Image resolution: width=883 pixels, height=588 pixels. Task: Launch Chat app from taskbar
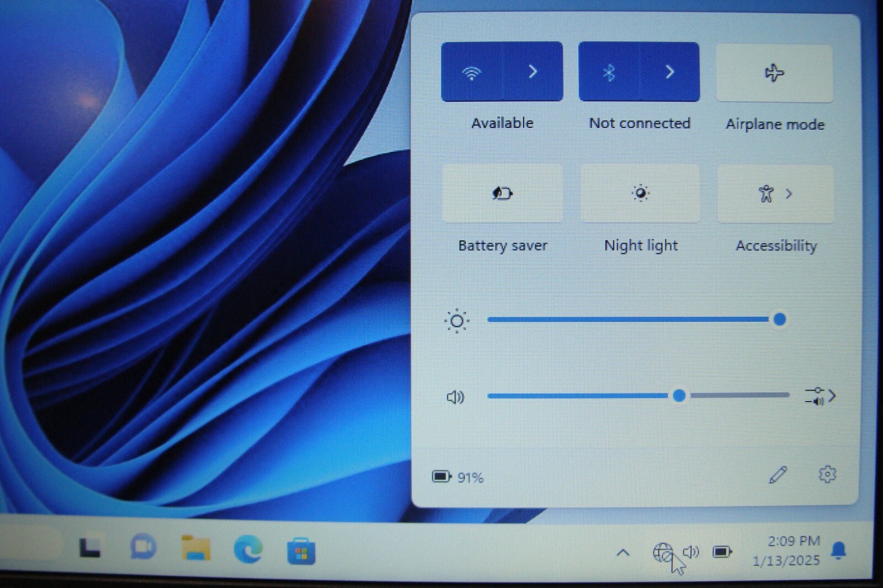click(x=143, y=547)
